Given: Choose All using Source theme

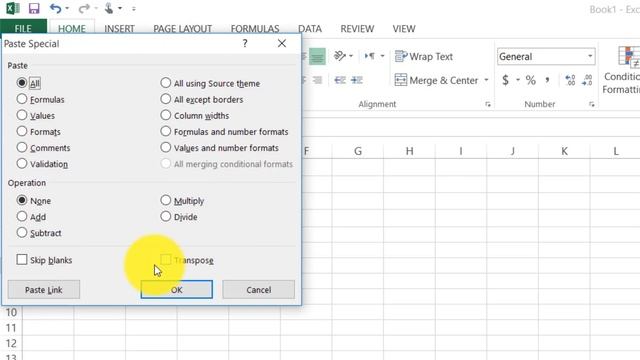Looking at the screenshot, I should tap(165, 83).
